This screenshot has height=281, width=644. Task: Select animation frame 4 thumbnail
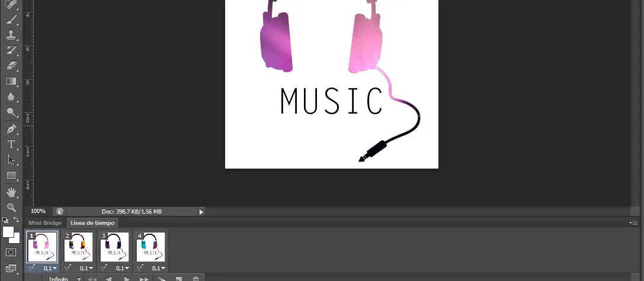(x=150, y=247)
